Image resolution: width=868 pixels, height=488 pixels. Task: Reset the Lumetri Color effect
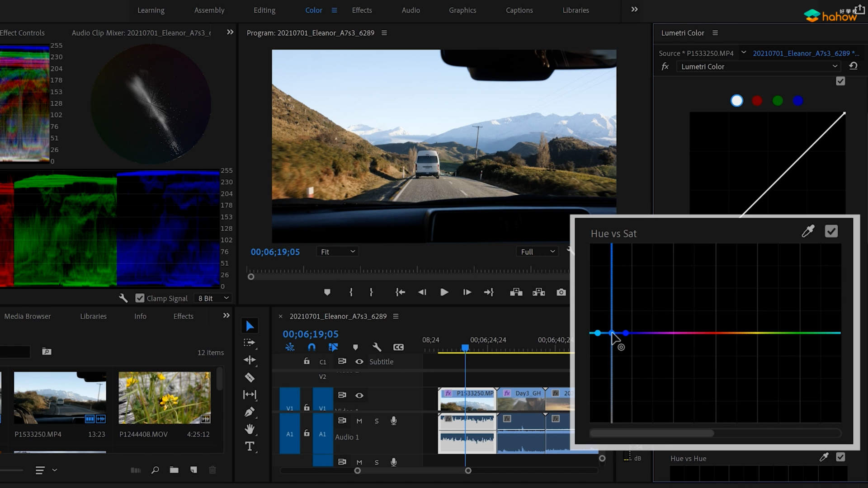(x=853, y=66)
